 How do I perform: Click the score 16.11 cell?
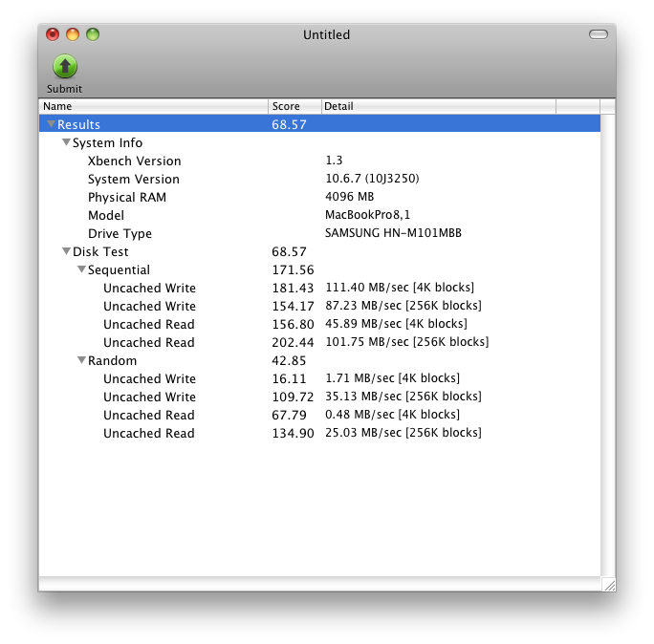(x=289, y=378)
